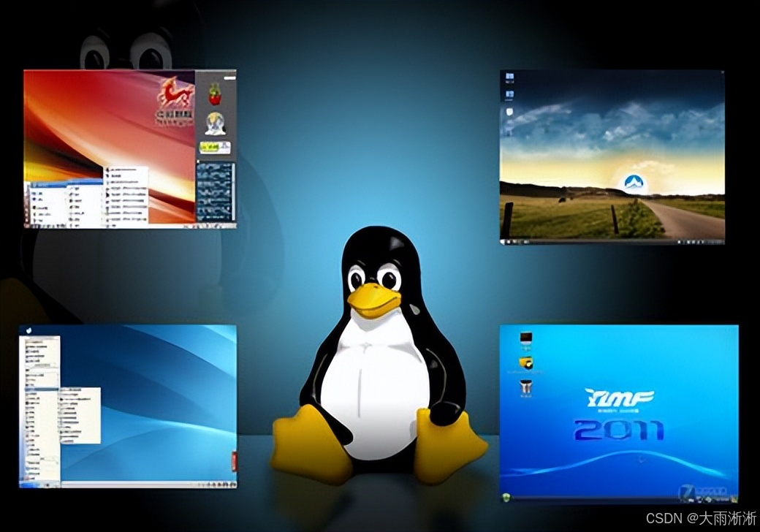This screenshot has width=760, height=532.
Task: Select the sky landscape desktop screenshot thumbnail
Action: pos(612,157)
